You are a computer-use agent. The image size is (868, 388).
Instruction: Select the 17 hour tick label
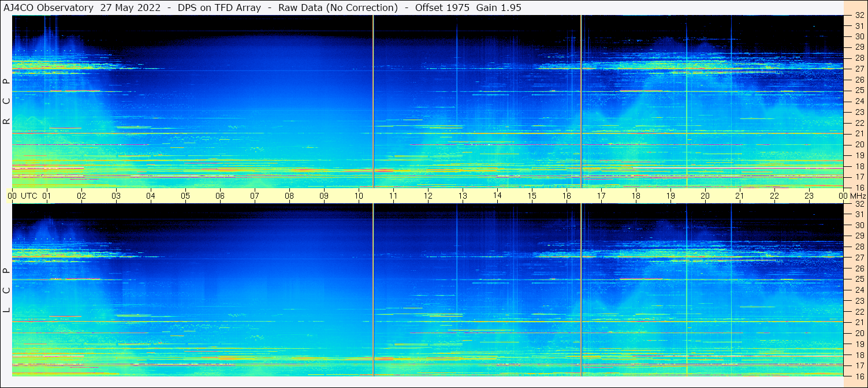point(601,196)
